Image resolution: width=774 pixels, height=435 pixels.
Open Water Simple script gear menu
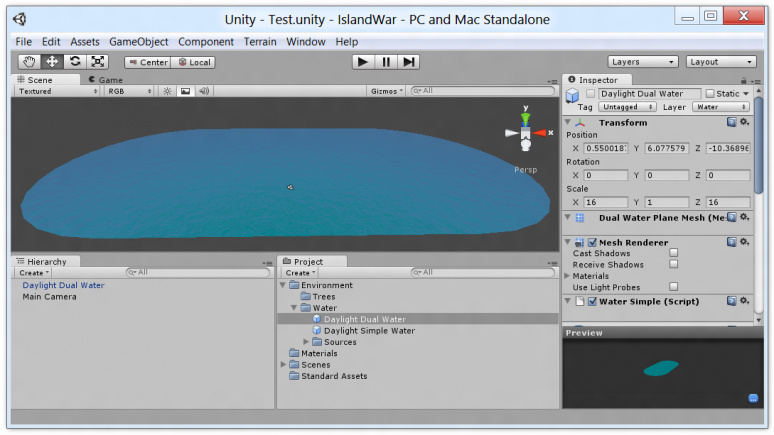point(744,301)
